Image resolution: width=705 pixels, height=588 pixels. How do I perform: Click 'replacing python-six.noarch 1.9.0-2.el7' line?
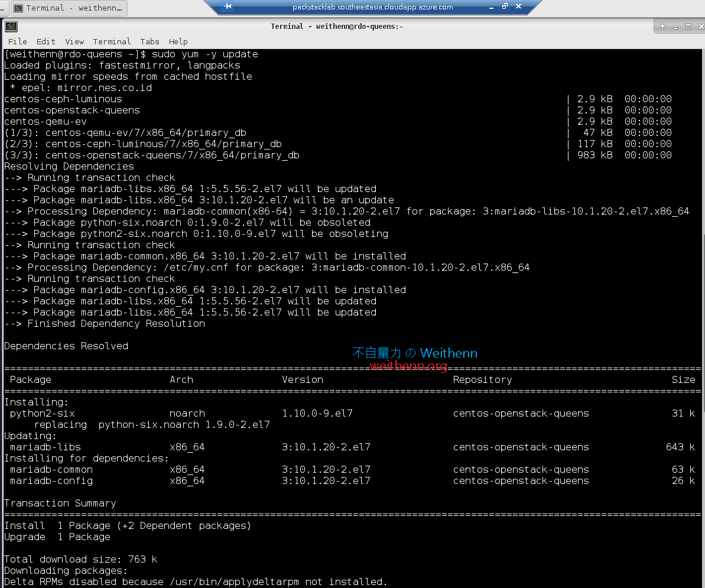tap(152, 425)
